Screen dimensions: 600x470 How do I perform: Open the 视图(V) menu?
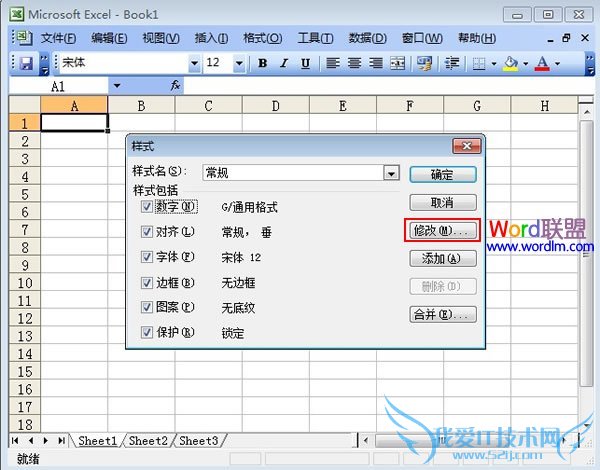coord(161,38)
